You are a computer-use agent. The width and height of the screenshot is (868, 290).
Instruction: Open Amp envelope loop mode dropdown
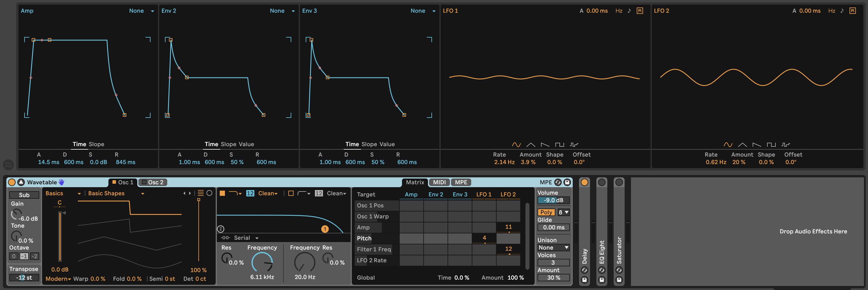(x=142, y=11)
